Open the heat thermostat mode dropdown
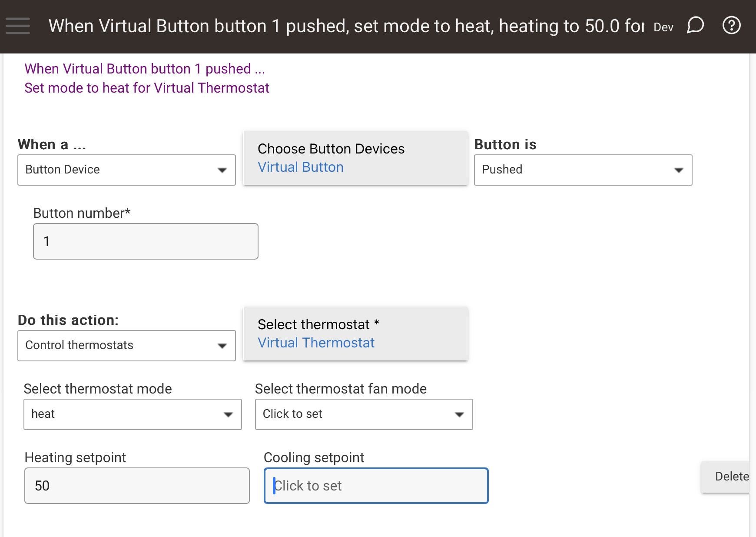This screenshot has height=537, width=756. 133,414
